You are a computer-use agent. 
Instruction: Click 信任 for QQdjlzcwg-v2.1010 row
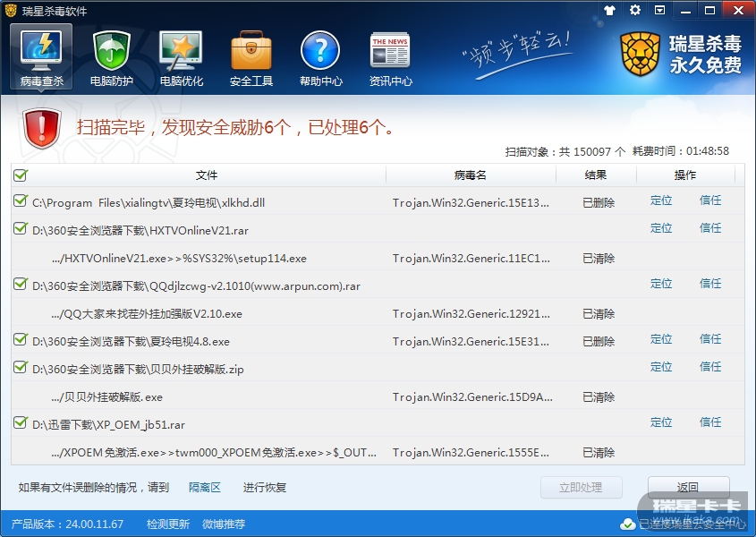710,283
